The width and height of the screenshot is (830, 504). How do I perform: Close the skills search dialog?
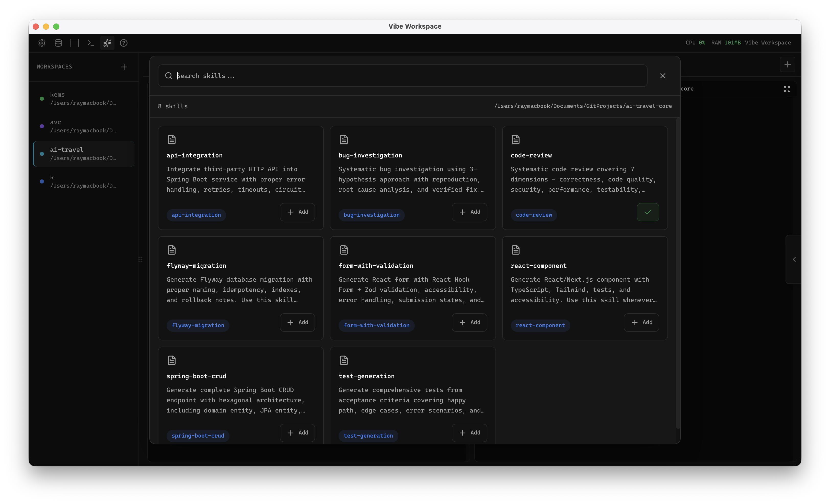(663, 76)
